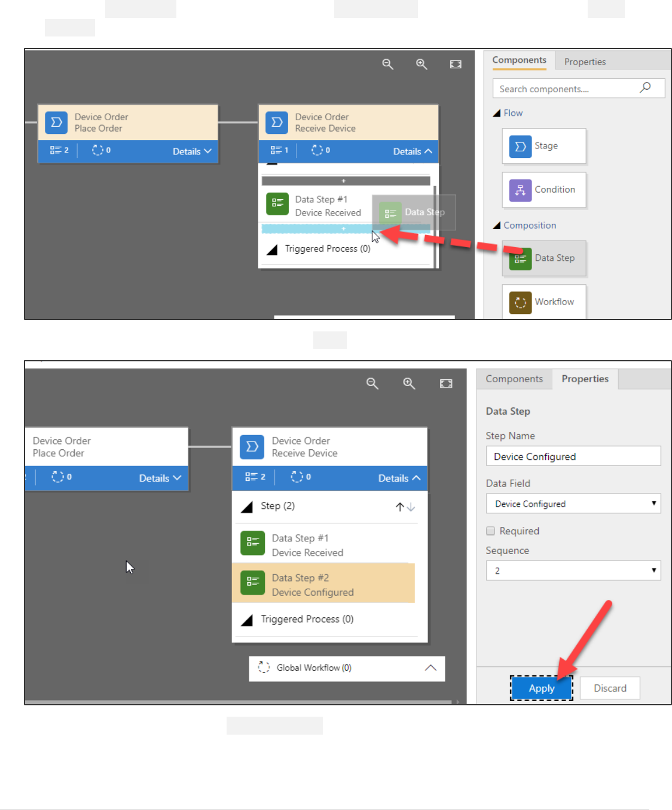Select Data Step #2 Device Configured row
This screenshot has height=810, width=672.
point(323,583)
